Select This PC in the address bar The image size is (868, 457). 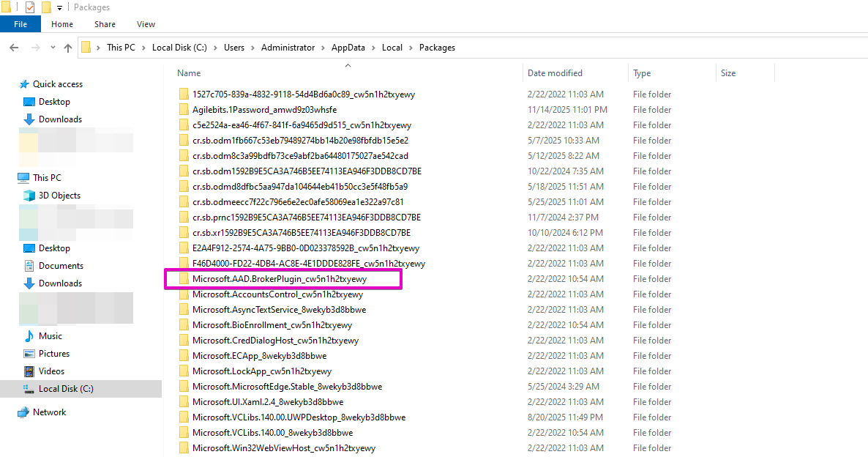(x=121, y=48)
